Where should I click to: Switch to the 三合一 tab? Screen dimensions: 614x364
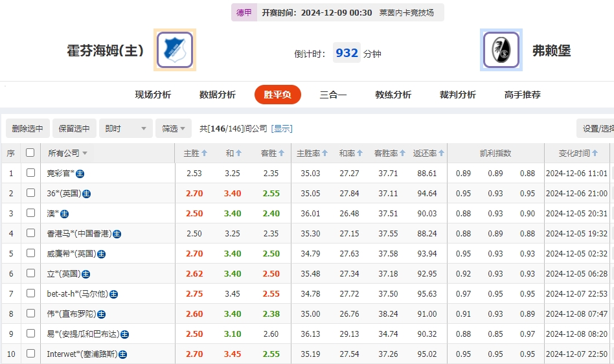tap(333, 95)
